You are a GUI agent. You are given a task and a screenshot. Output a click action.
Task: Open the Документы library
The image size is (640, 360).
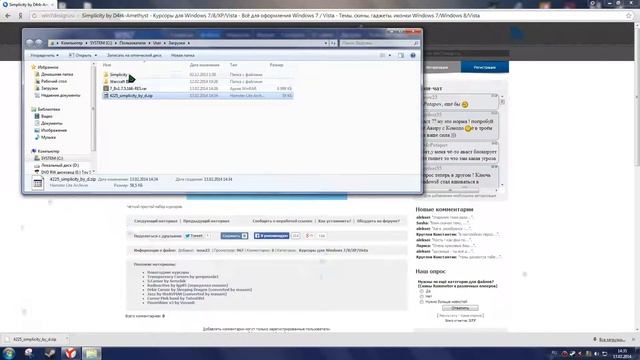click(51, 123)
